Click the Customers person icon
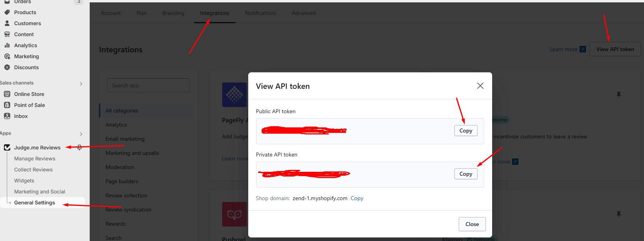Image resolution: width=644 pixels, height=241 pixels. click(x=7, y=23)
